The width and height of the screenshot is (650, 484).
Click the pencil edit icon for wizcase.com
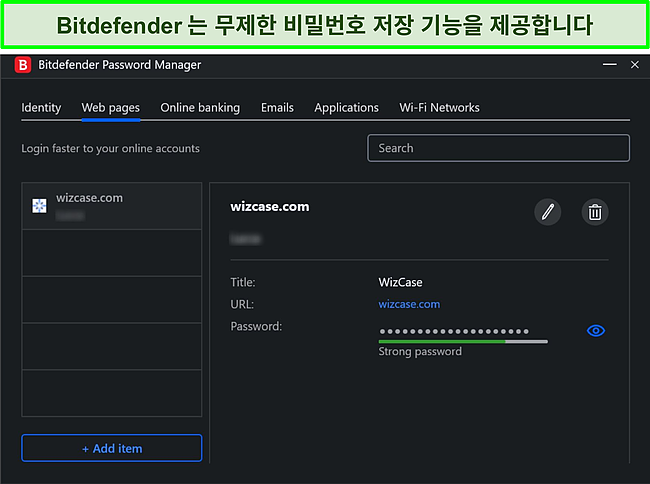[547, 212]
